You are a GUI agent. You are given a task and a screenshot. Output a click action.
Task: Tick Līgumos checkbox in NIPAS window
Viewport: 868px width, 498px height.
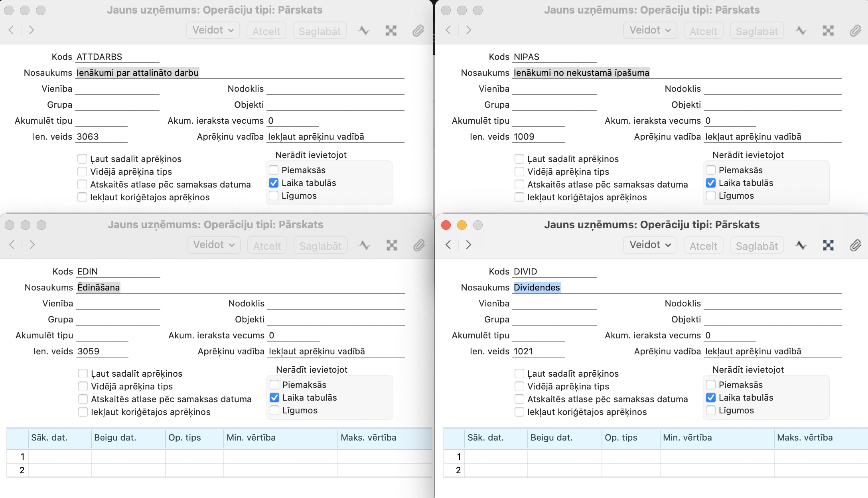pos(711,196)
